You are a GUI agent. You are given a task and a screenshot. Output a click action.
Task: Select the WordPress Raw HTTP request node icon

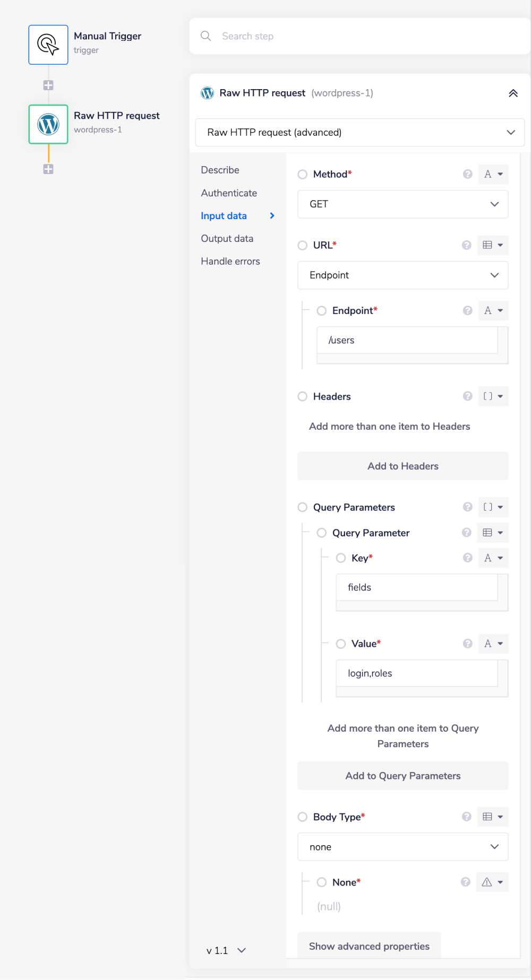point(48,124)
